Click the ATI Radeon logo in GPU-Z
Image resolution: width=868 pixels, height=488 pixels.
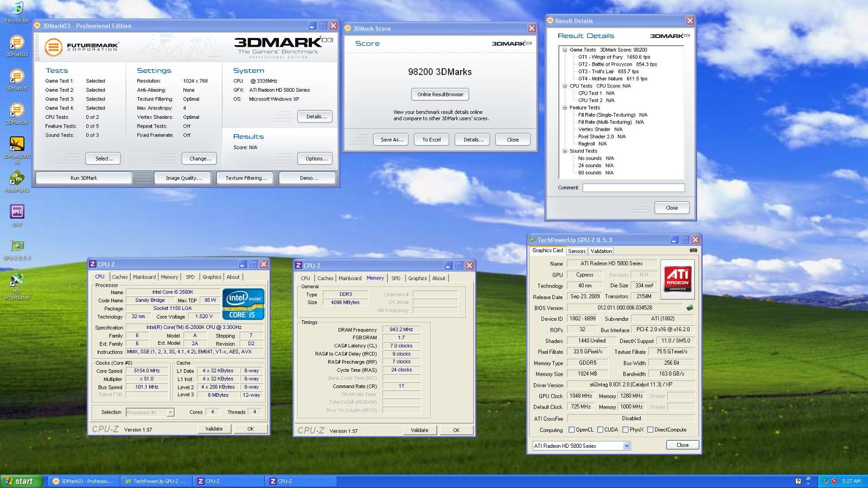(678, 278)
